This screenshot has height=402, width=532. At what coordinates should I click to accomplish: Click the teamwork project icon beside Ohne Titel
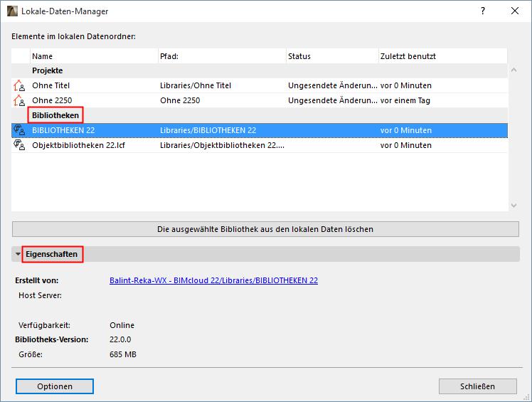coord(19,85)
